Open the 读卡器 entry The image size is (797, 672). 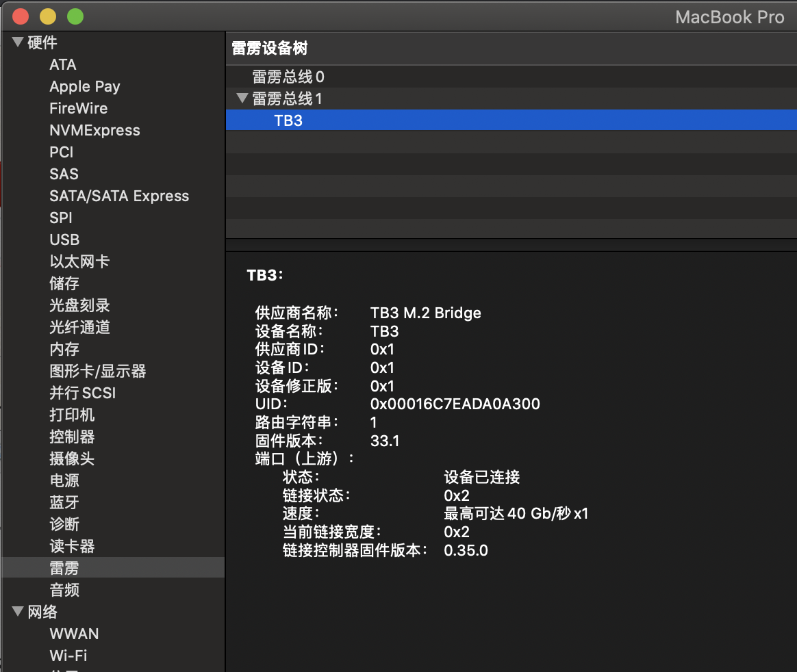(x=72, y=545)
